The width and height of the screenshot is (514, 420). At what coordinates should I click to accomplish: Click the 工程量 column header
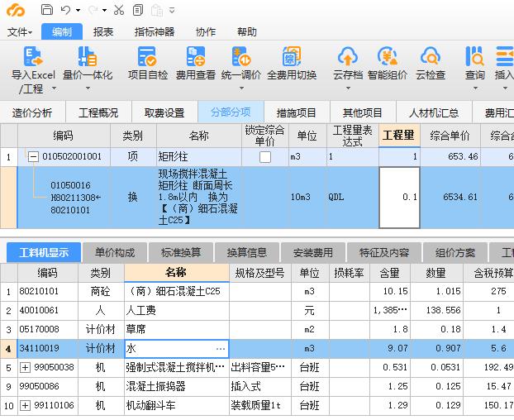(399, 135)
